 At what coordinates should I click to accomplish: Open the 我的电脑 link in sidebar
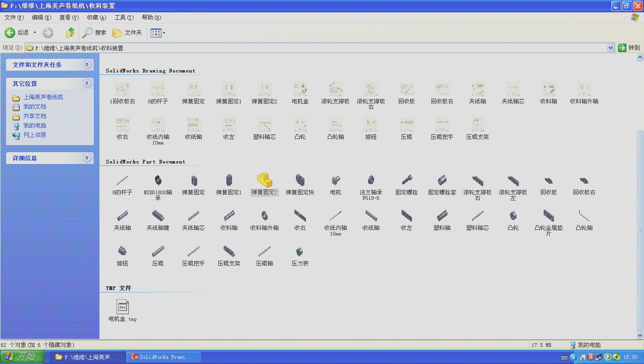coord(35,126)
